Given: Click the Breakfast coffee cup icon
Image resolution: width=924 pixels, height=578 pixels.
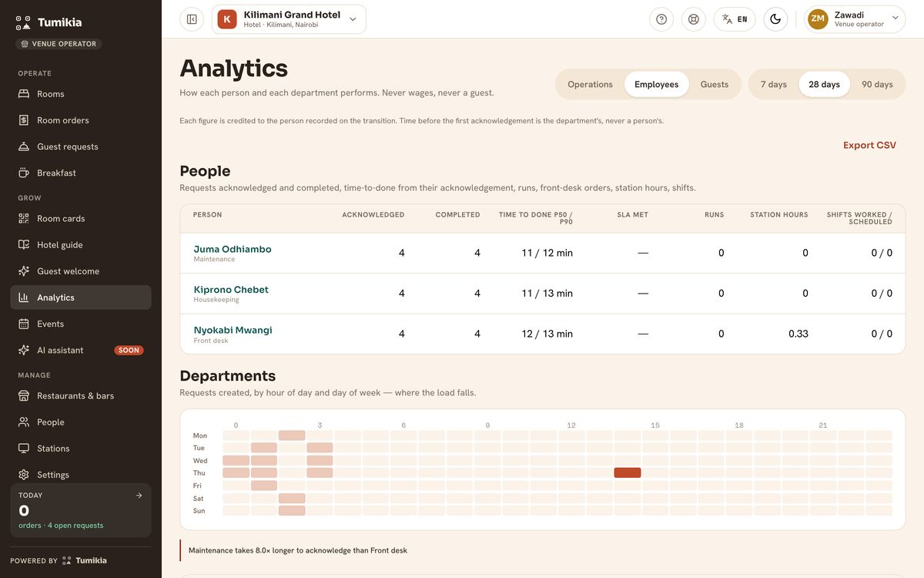Looking at the screenshot, I should click(x=23, y=173).
